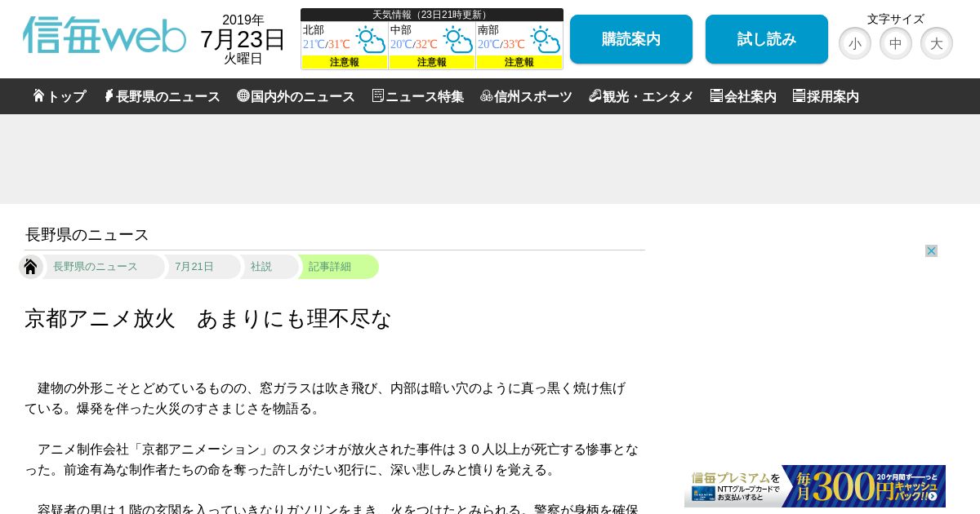Set font size to medium (中)
The image size is (980, 514).
tap(896, 43)
